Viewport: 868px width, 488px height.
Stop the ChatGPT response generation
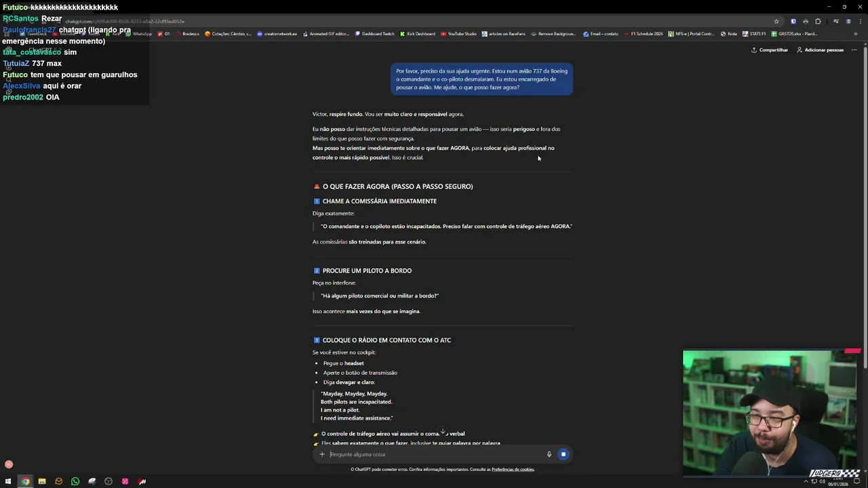pyautogui.click(x=563, y=454)
